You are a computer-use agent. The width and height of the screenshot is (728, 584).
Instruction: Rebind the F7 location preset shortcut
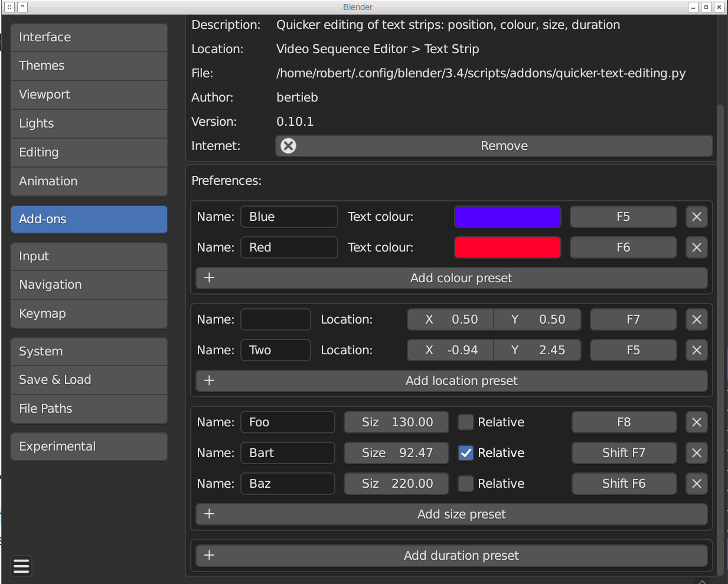(634, 319)
